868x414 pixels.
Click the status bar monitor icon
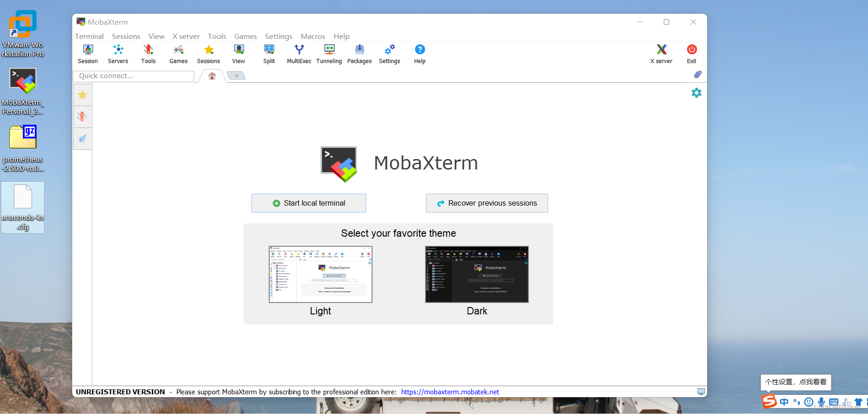(701, 392)
